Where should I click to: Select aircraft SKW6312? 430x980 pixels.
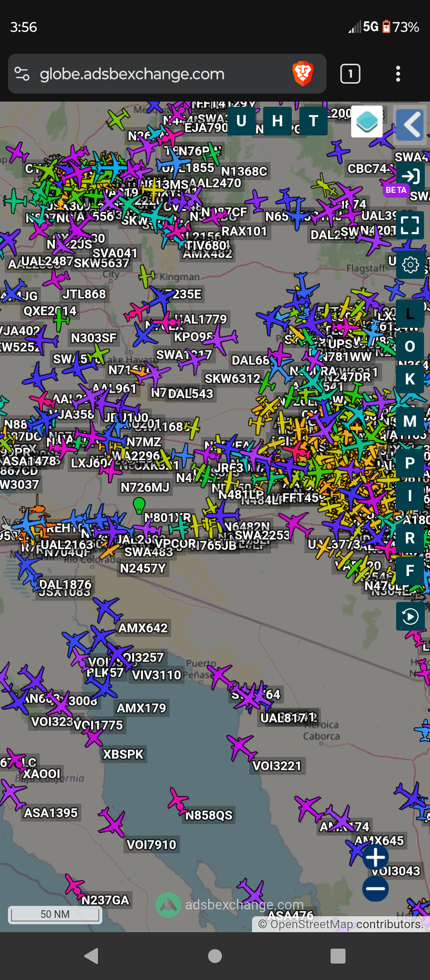tap(232, 378)
